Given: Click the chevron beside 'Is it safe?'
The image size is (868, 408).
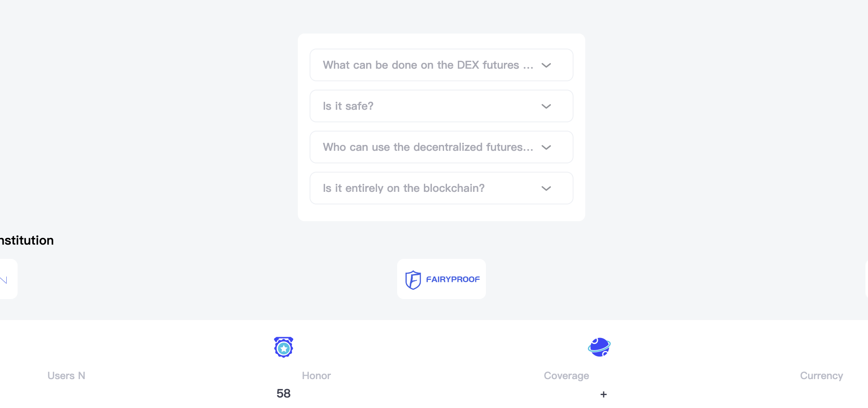Looking at the screenshot, I should tap(546, 106).
